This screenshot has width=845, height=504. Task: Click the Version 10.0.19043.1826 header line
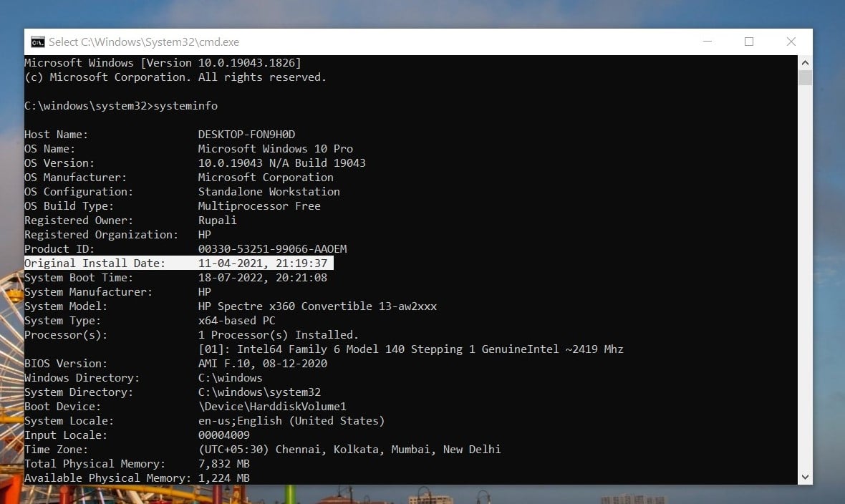coord(163,62)
